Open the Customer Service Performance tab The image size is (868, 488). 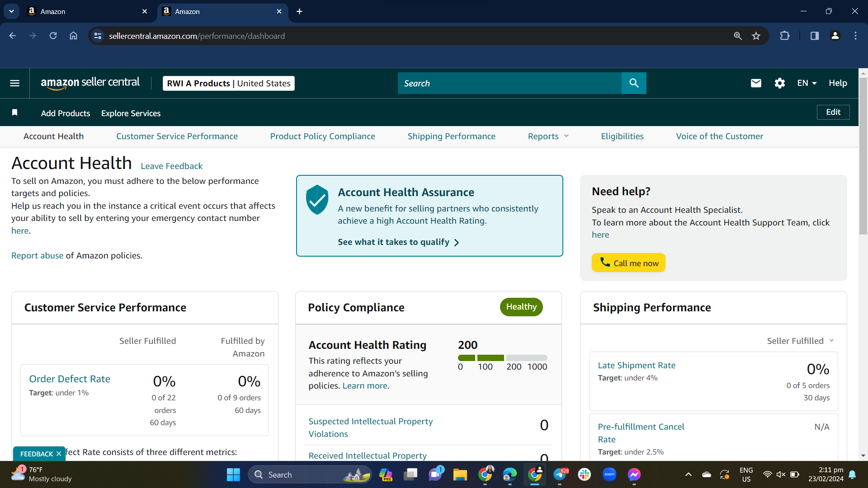click(x=177, y=136)
